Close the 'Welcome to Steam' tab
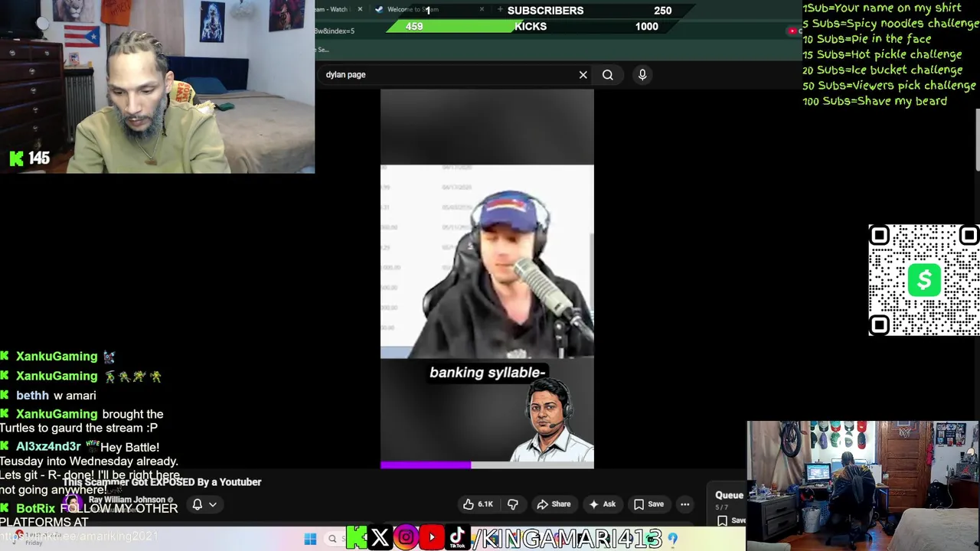The width and height of the screenshot is (980, 551). 482,9
